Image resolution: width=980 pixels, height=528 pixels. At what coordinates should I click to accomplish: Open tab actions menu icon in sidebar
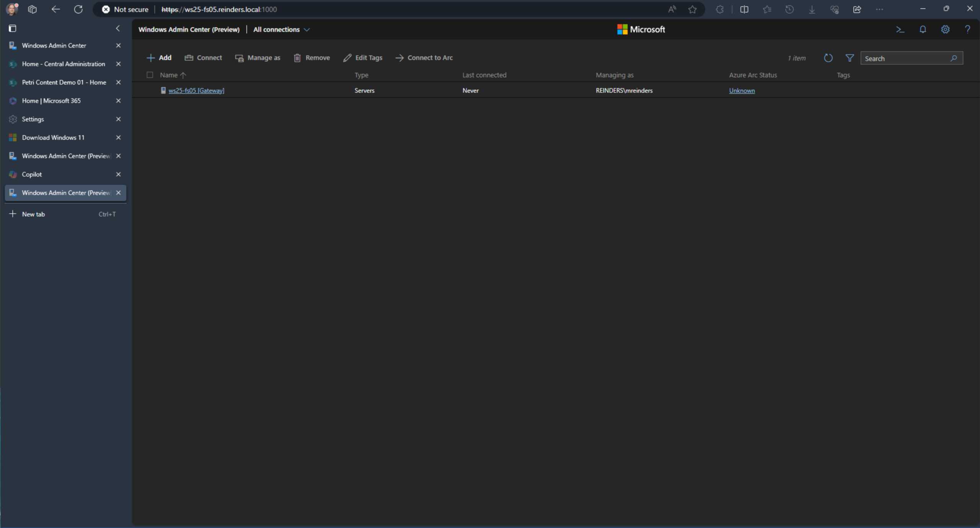coord(12,28)
